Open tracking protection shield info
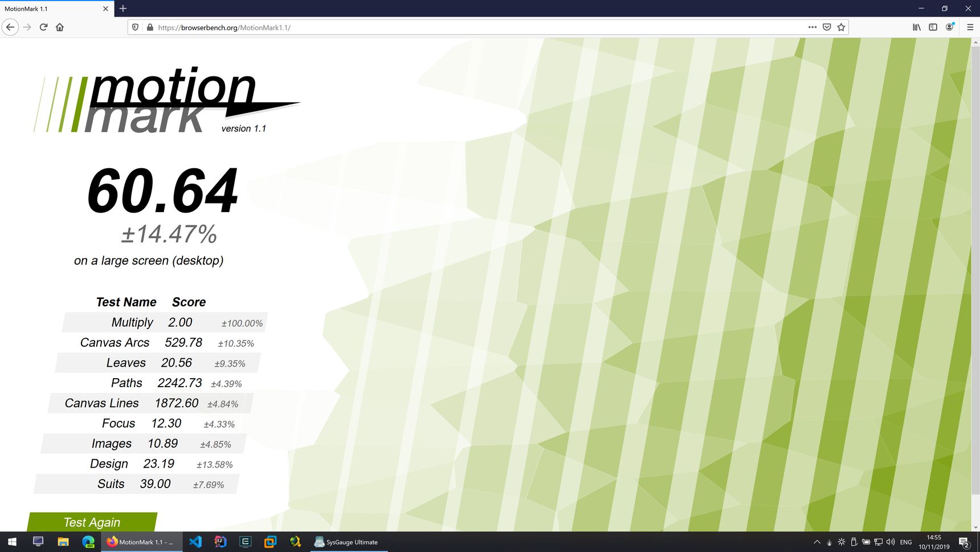 click(x=135, y=27)
